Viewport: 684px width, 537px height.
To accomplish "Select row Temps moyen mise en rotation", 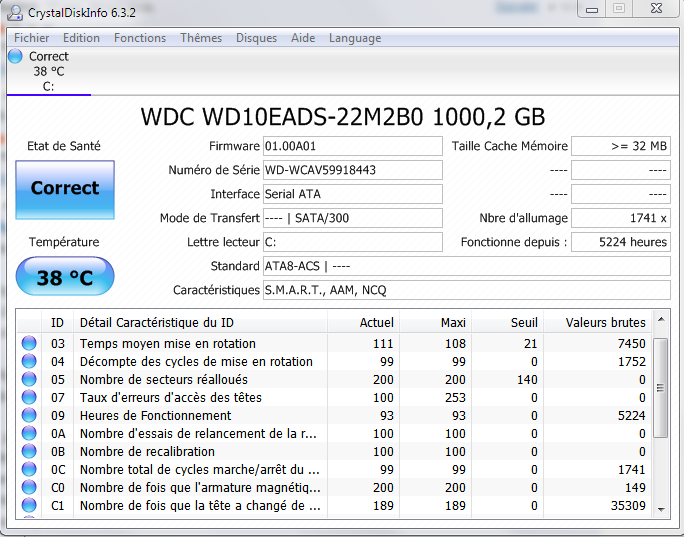I will [x=334, y=343].
